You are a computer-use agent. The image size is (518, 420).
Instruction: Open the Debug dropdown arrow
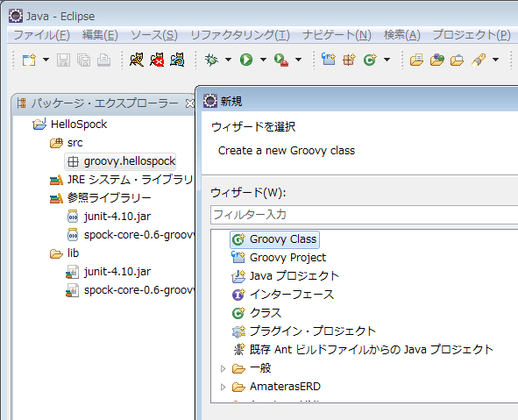click(x=228, y=60)
